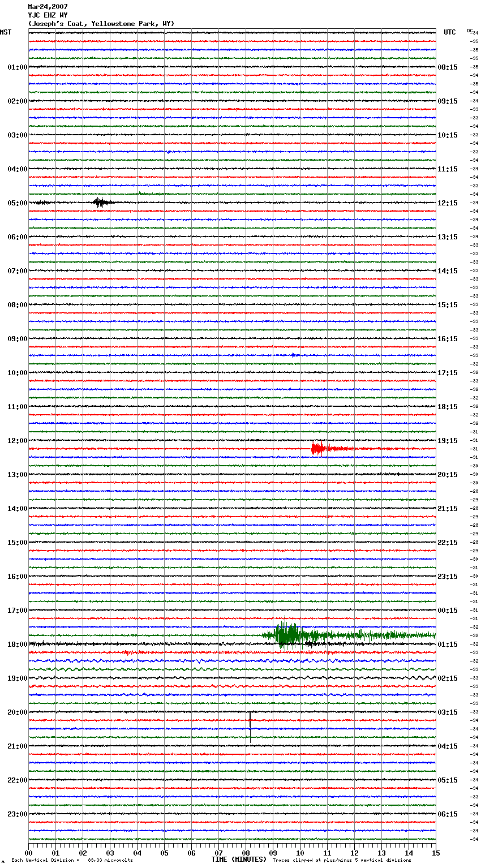Select the 12:00 MST row label
This screenshot has width=481, height=868.
pyautogui.click(x=18, y=441)
